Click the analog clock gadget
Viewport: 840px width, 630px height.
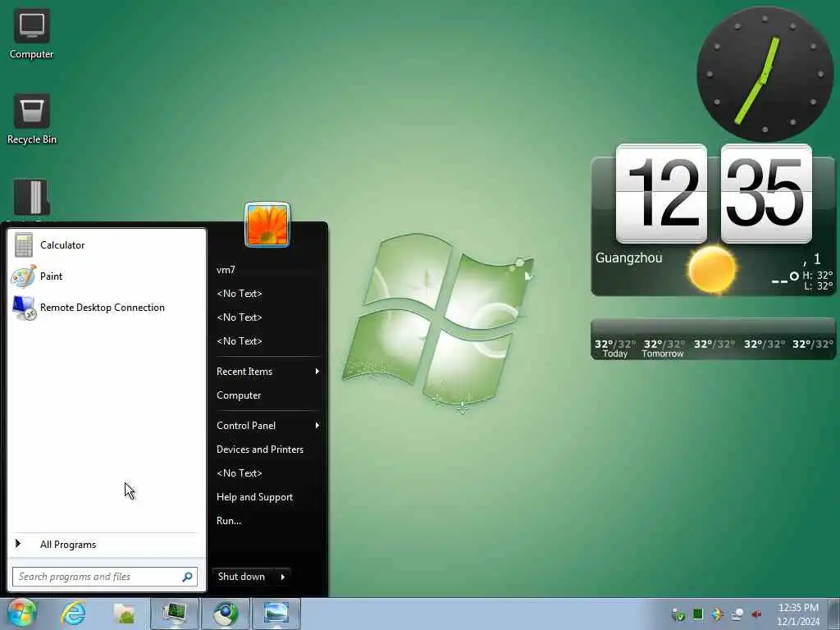point(765,74)
